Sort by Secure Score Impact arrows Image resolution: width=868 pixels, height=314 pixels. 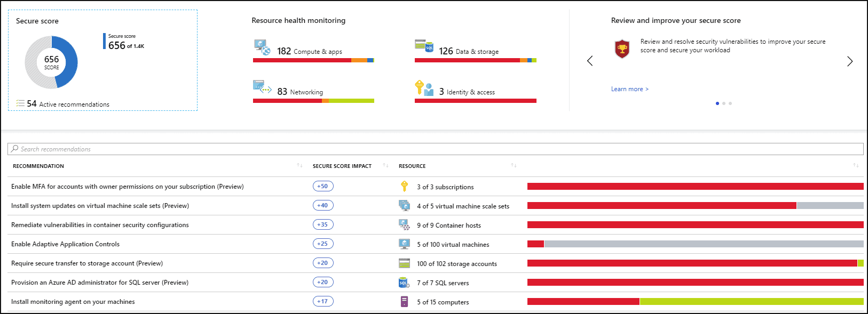[x=385, y=166]
